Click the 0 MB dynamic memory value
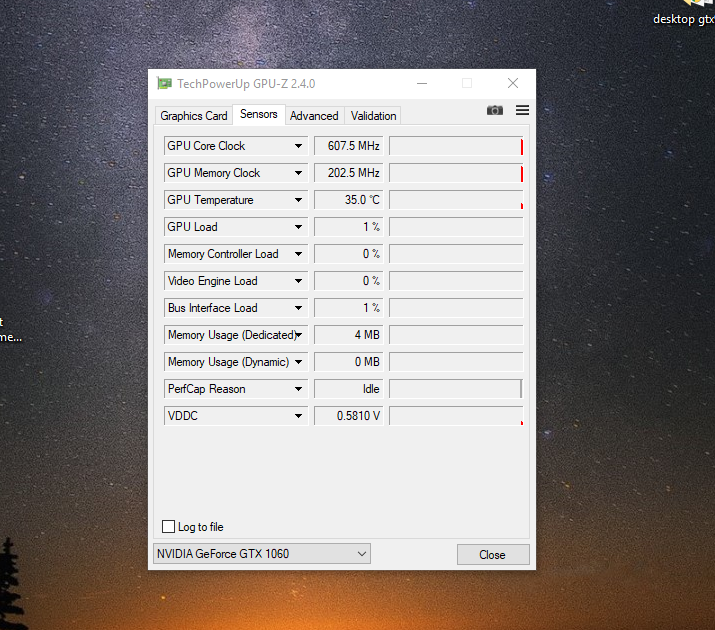The image size is (715, 630). (x=349, y=361)
